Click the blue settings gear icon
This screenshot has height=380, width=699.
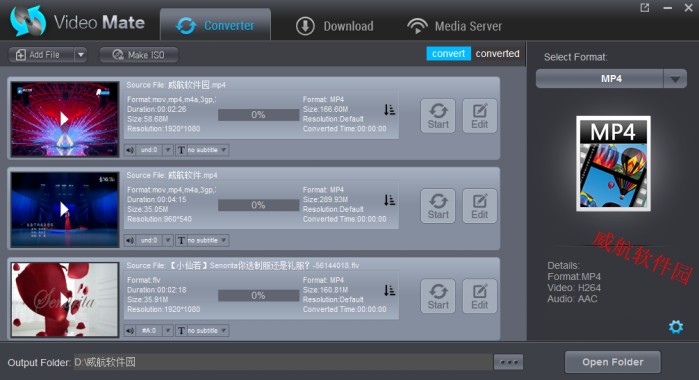[676, 326]
